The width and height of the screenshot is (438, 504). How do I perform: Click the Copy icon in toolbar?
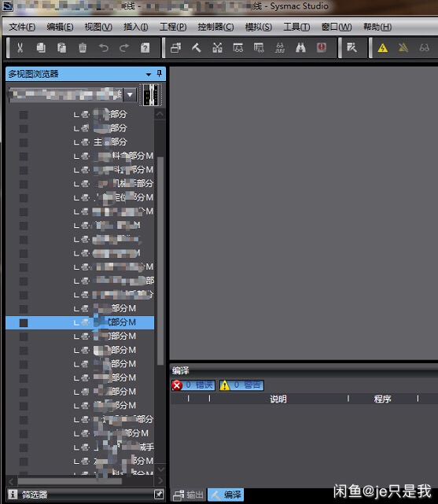pyautogui.click(x=41, y=48)
